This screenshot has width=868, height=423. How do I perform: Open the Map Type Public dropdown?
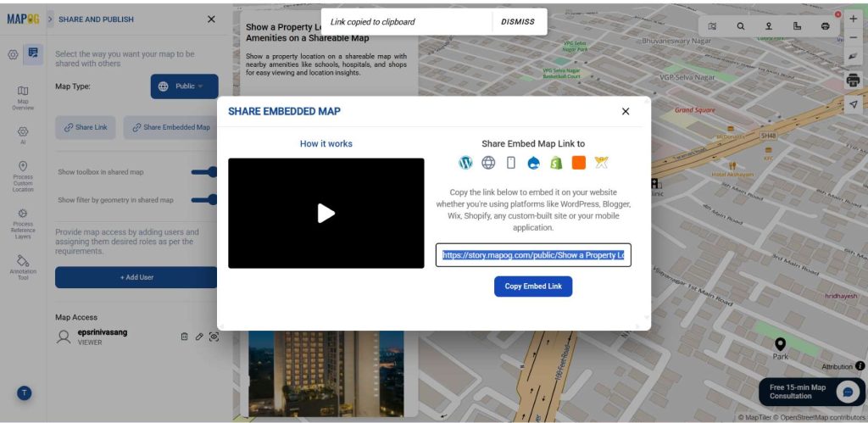[184, 86]
